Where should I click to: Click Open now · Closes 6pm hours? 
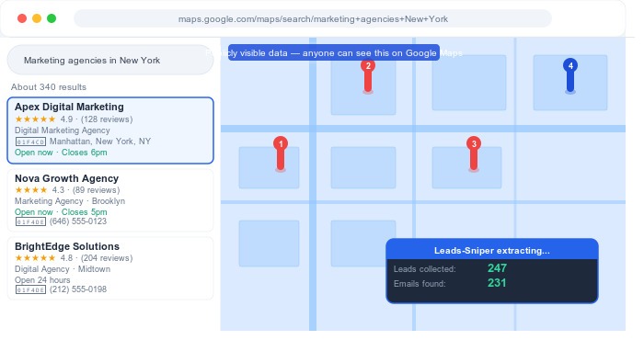61,153
